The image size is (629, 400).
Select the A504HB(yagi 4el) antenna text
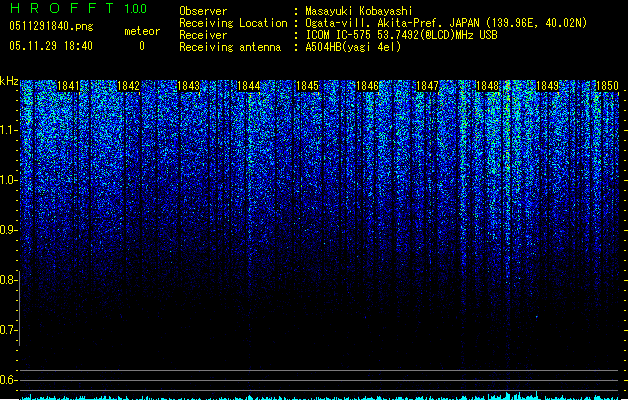click(353, 47)
